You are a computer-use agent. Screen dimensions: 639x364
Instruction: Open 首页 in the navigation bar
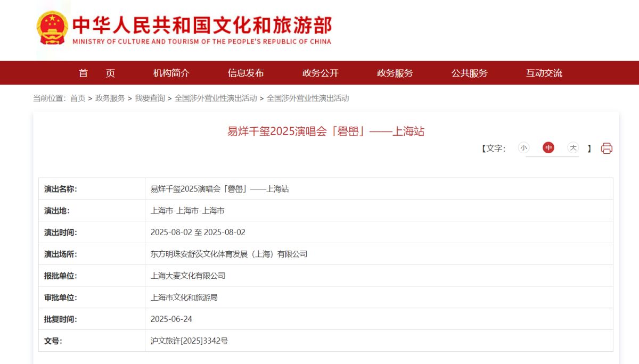(96, 73)
